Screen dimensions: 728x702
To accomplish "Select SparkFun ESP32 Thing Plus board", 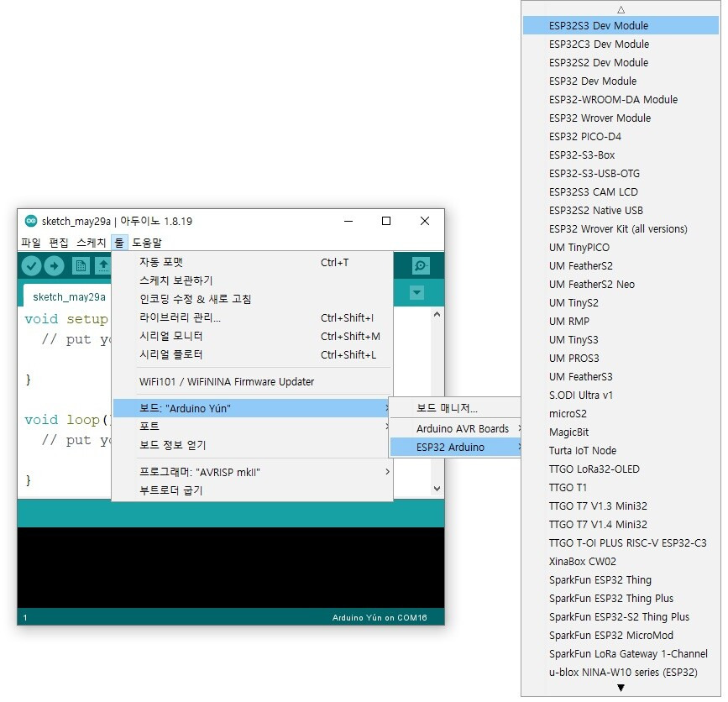I will [621, 599].
